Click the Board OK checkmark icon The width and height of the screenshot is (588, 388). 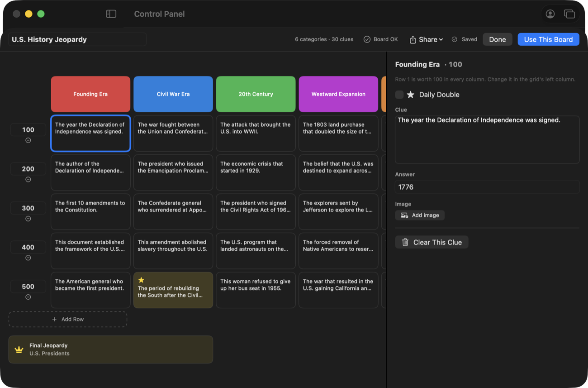pos(367,39)
